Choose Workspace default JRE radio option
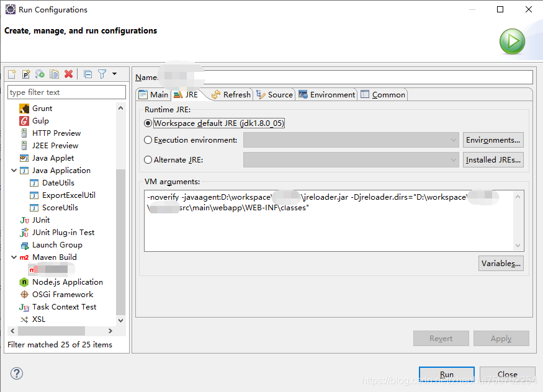 148,123
